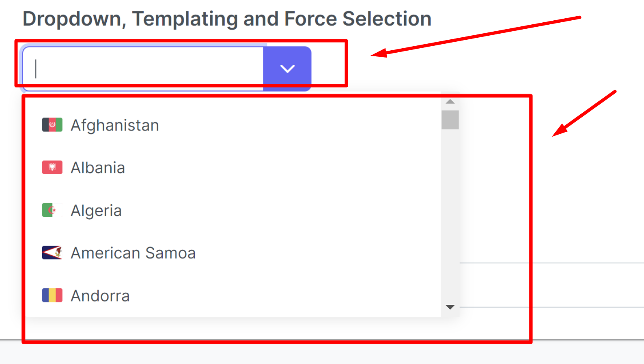Click inside the search input field
644x364 pixels.
pyautogui.click(x=142, y=68)
